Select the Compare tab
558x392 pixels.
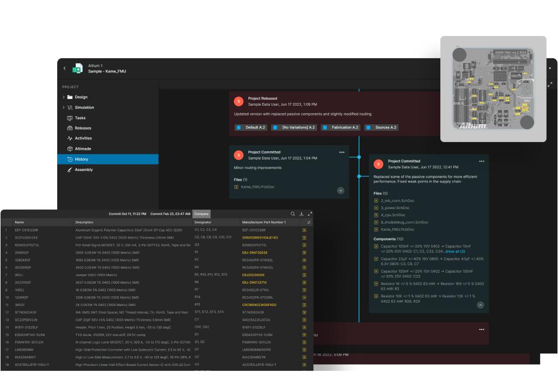tap(201, 214)
